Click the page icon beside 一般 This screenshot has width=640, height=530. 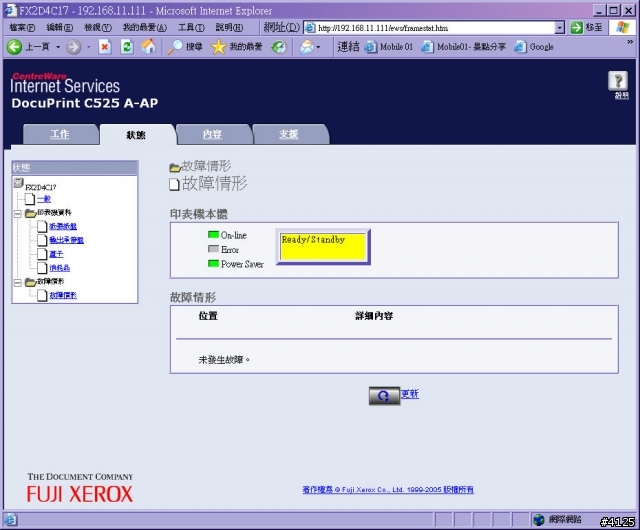coord(30,199)
